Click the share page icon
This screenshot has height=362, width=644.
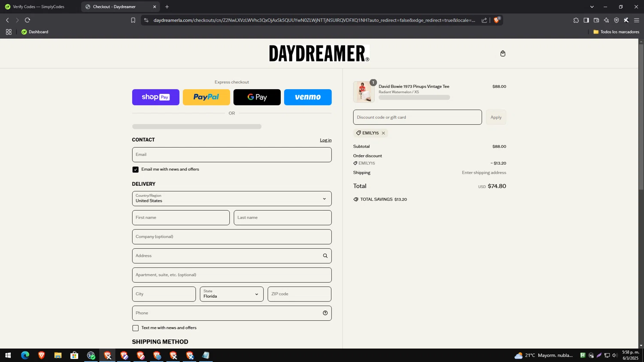point(484,20)
